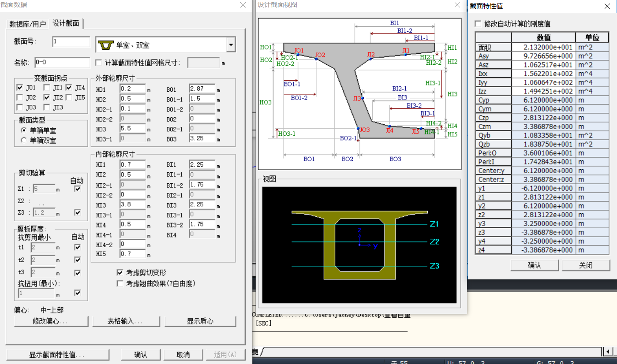Open 表格输入... dialog
Image resolution: width=617 pixels, height=364 pixels.
pos(125,321)
